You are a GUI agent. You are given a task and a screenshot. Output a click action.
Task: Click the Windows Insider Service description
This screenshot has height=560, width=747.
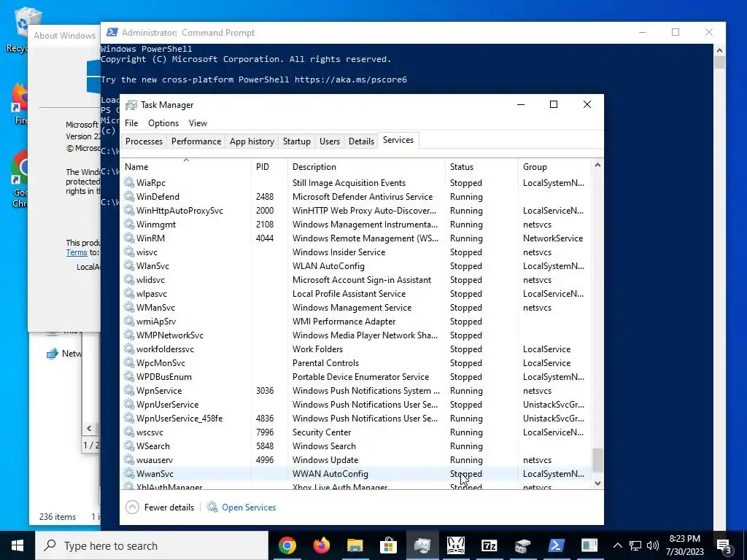point(338,252)
